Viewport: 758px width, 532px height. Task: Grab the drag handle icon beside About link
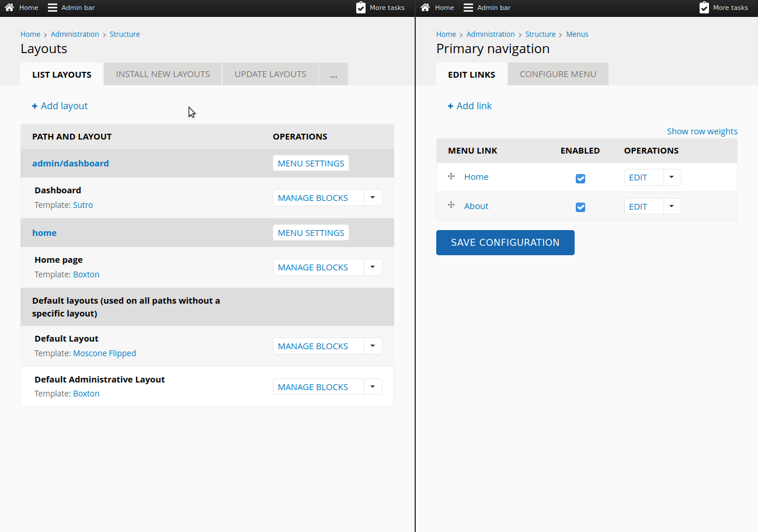[x=451, y=205]
